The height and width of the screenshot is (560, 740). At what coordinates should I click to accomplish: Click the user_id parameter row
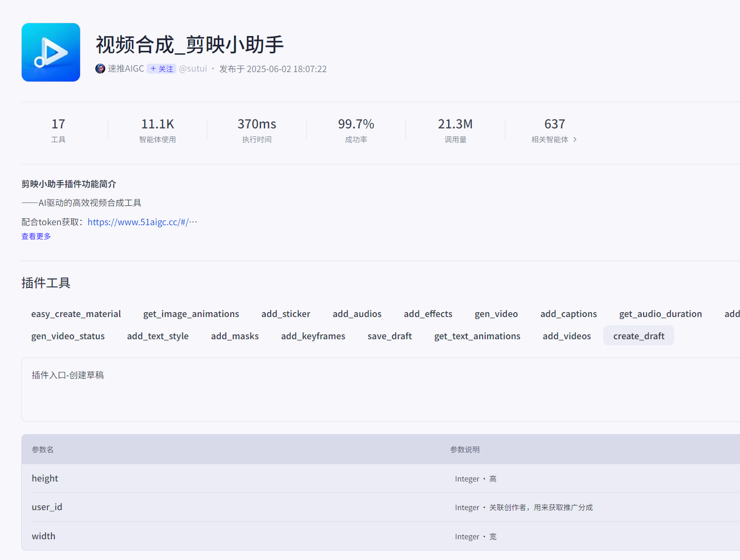(381, 507)
